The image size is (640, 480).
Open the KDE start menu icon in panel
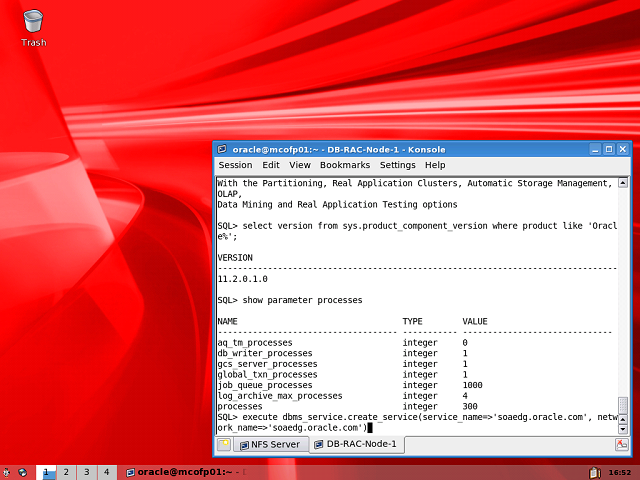pyautogui.click(x=6, y=473)
